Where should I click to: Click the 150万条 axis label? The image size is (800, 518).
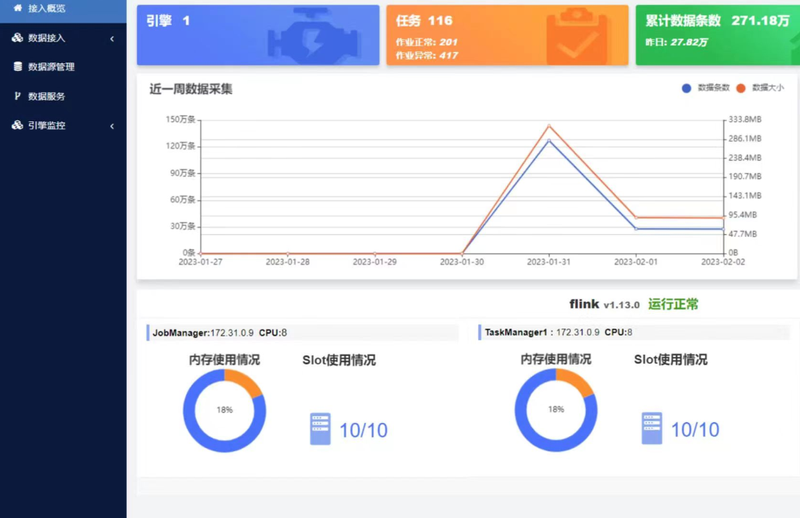point(181,119)
